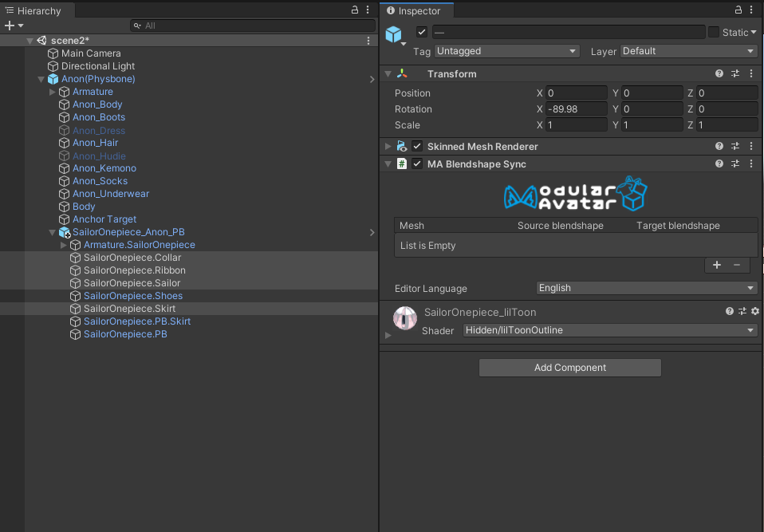The height and width of the screenshot is (532, 764).
Task: Select Anon_Hair object
Action: [96, 143]
